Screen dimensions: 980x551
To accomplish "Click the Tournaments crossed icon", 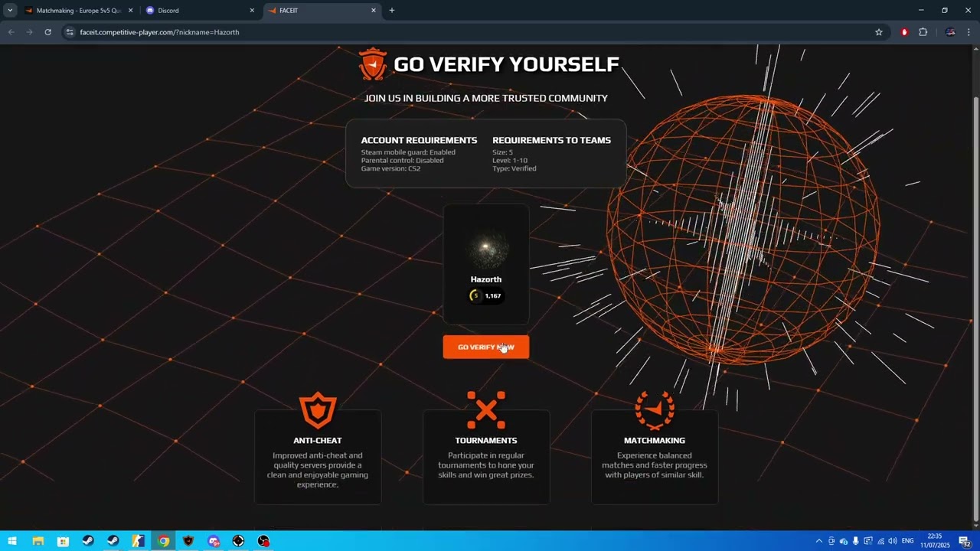I will (x=486, y=410).
